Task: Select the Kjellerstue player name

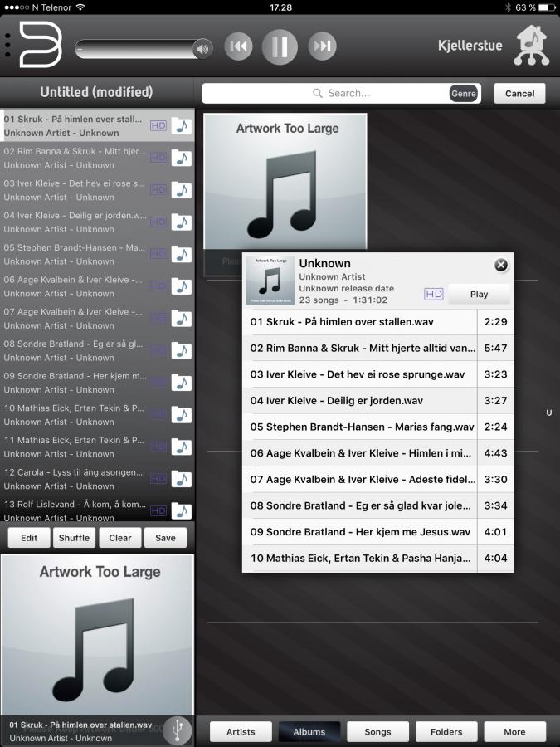Action: (470, 46)
